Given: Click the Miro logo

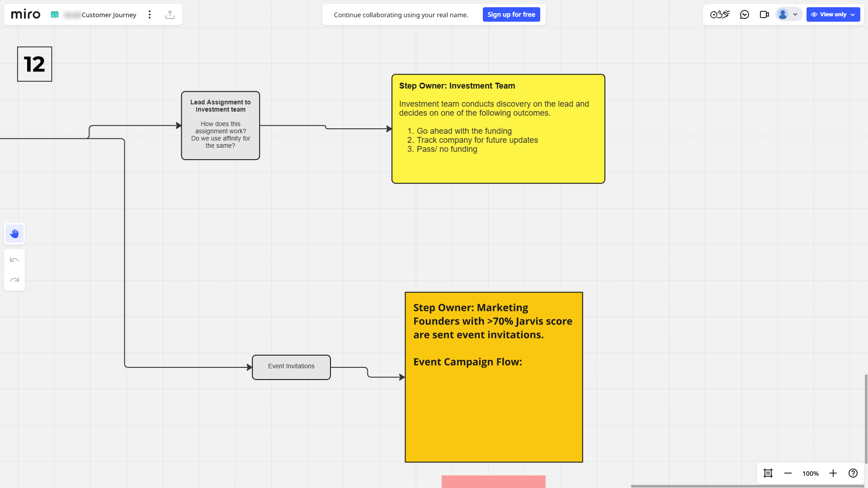Looking at the screenshot, I should (x=26, y=14).
